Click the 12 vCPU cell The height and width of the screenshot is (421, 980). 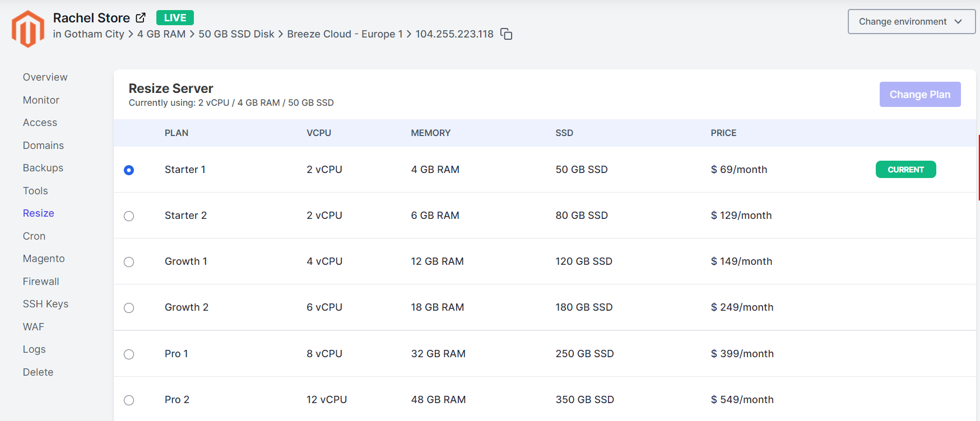(x=327, y=400)
